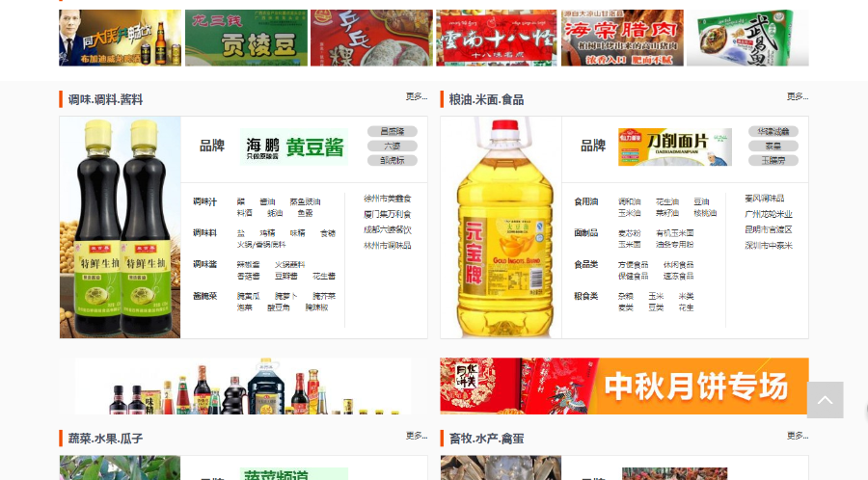868x480 pixels.
Task: Open 成都六婆餐饮 company link
Action: [388, 229]
